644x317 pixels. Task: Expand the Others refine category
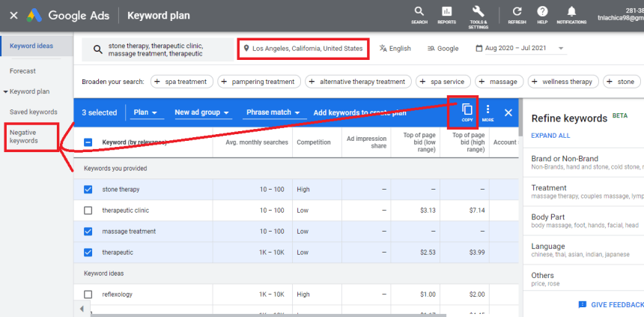[x=583, y=280]
